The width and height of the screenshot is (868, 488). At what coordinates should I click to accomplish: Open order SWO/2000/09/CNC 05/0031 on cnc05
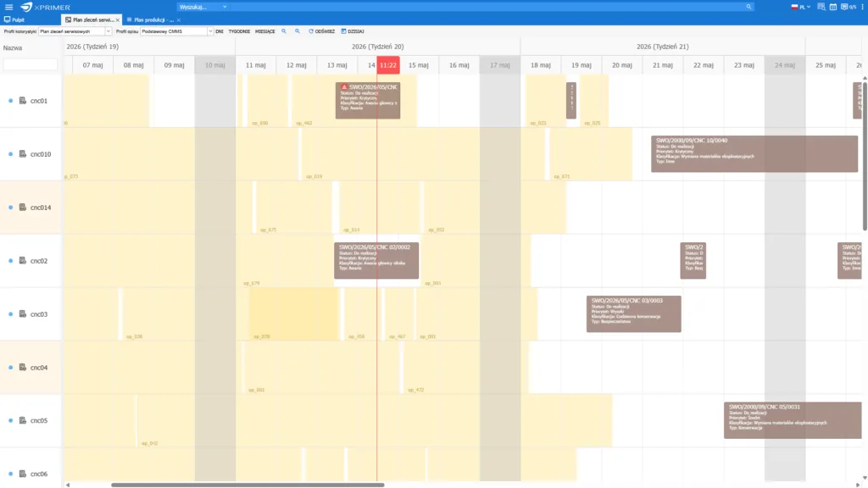pyautogui.click(x=793, y=420)
